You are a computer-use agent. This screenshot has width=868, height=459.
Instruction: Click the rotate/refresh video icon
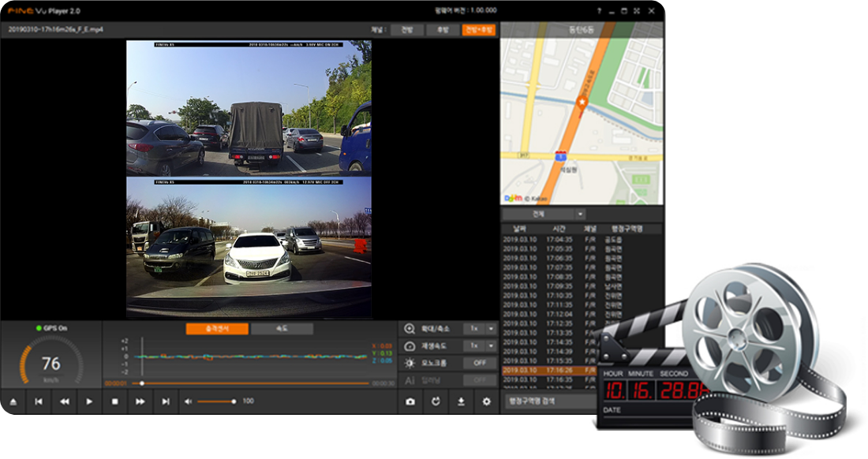pos(436,401)
